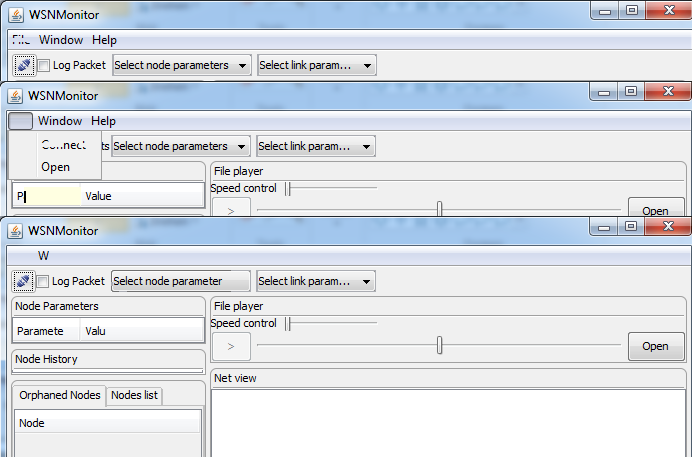
Task: Expand Select node parameters dropdown in top window
Action: point(182,65)
